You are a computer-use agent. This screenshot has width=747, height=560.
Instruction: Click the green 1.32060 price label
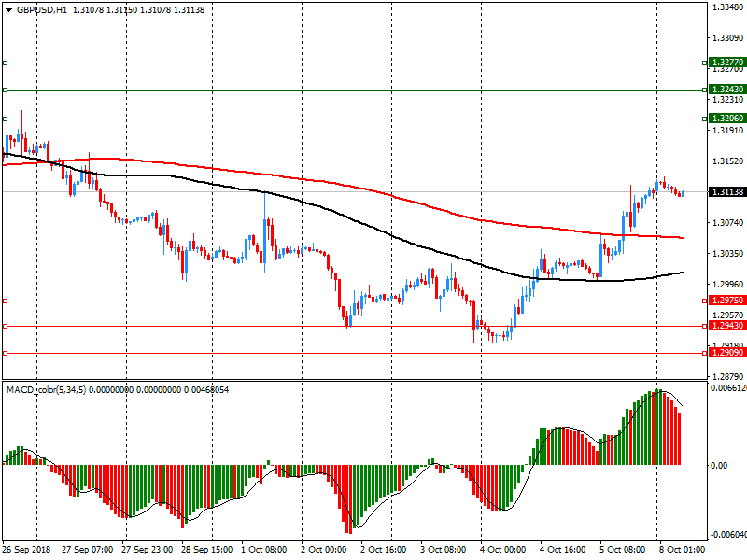click(x=727, y=119)
